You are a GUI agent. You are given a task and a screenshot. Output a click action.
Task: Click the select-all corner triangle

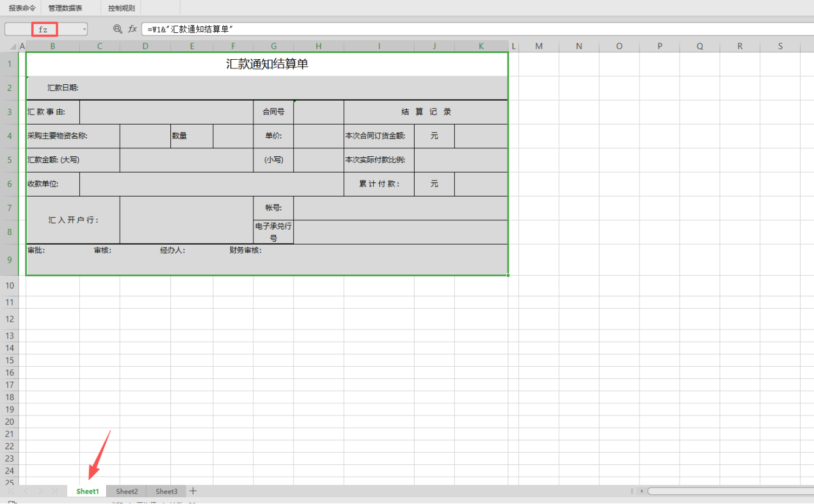pos(13,46)
